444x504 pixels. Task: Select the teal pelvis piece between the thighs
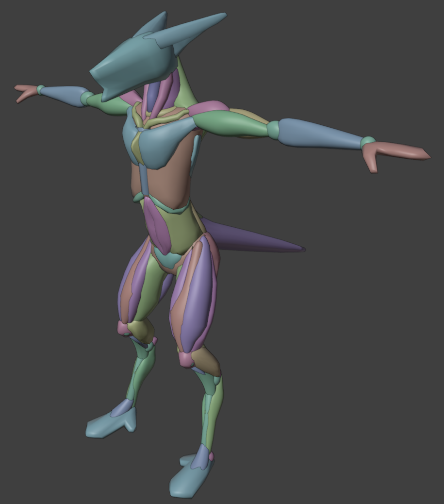[x=167, y=259]
